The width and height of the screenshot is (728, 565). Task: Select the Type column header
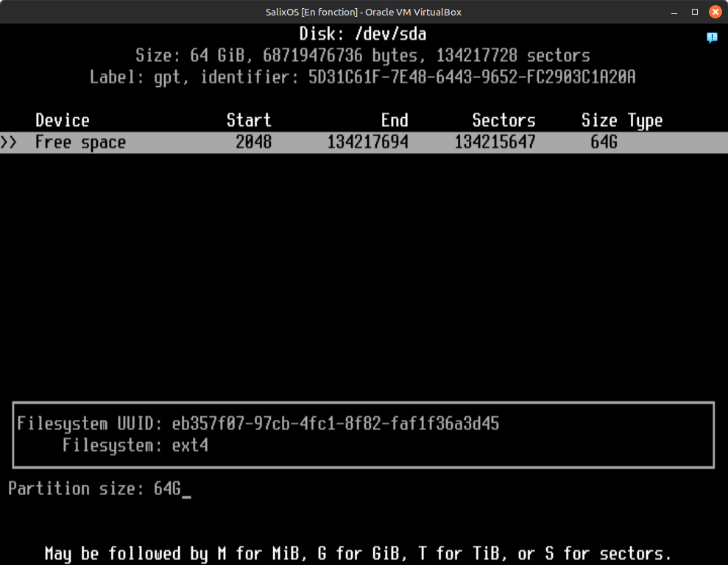[645, 121]
